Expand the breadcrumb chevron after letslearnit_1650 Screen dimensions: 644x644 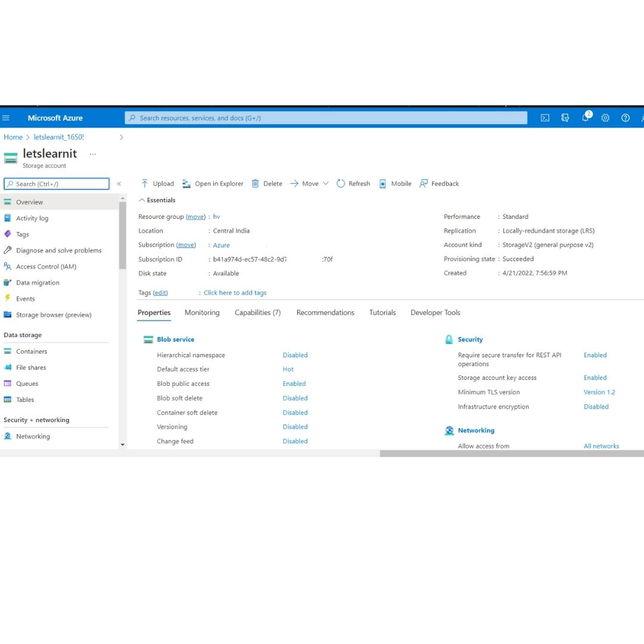(x=121, y=137)
